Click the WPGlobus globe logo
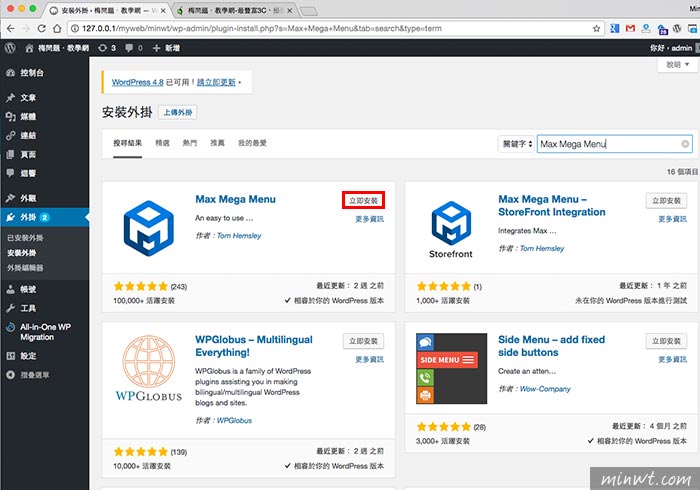700x490 pixels. click(149, 369)
